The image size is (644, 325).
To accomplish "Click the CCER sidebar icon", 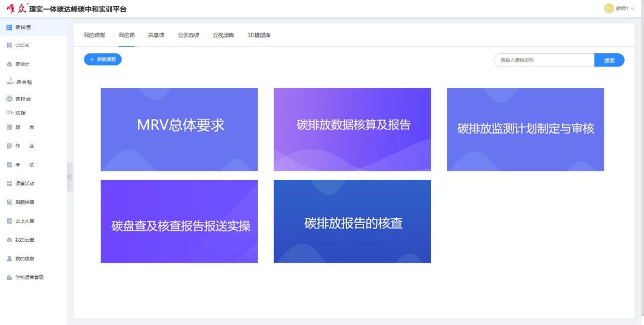I will tap(10, 45).
